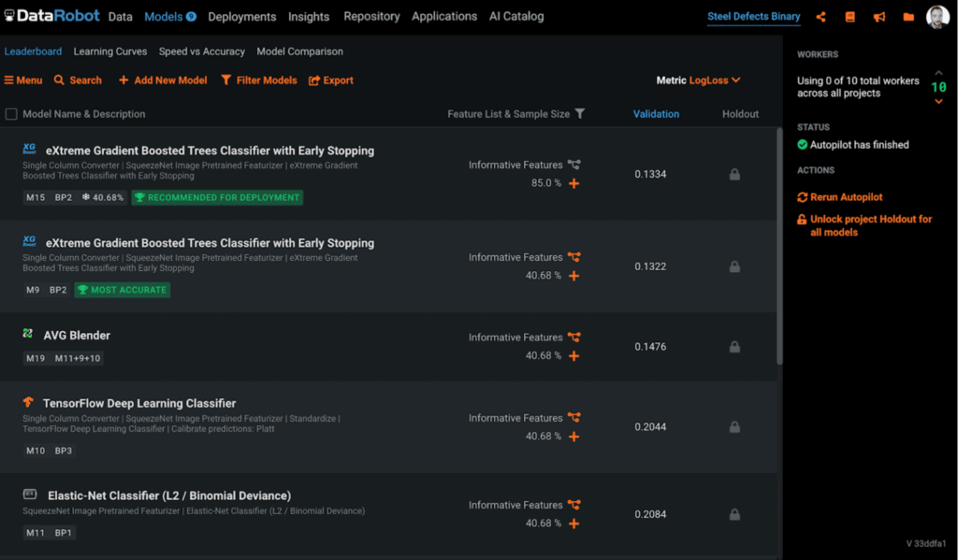Screen dimensions: 958x560
Task: Go to Deployments
Action: 242,17
